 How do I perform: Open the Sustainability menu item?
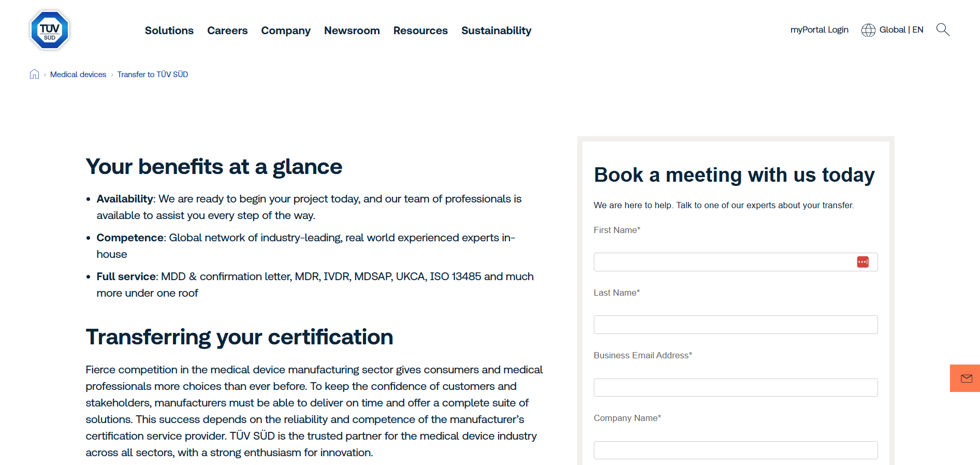[496, 31]
